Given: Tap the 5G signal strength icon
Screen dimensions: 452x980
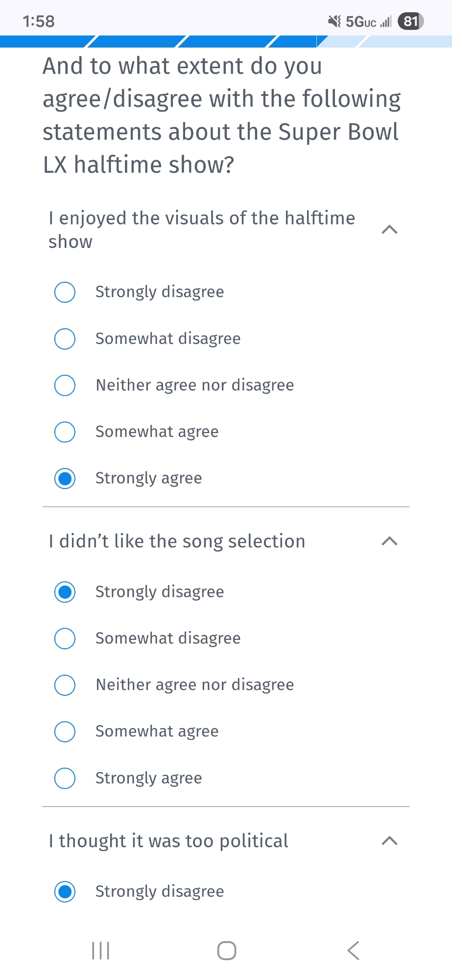Looking at the screenshot, I should coord(368,22).
